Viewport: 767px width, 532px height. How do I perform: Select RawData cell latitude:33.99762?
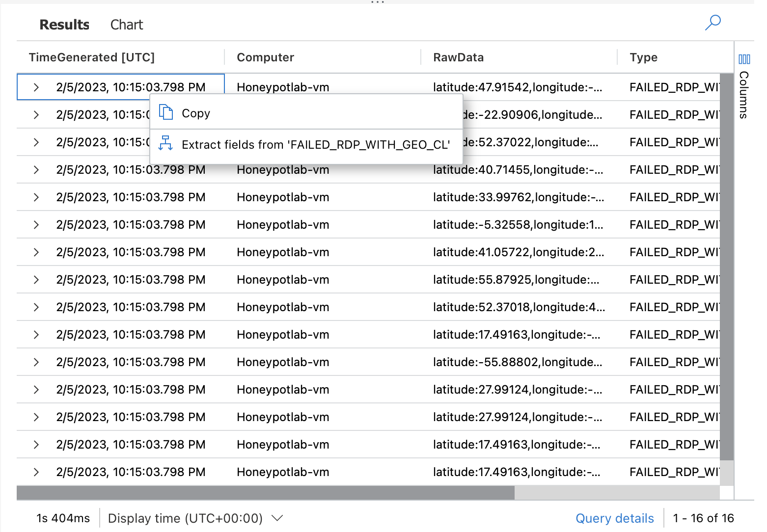[519, 197]
